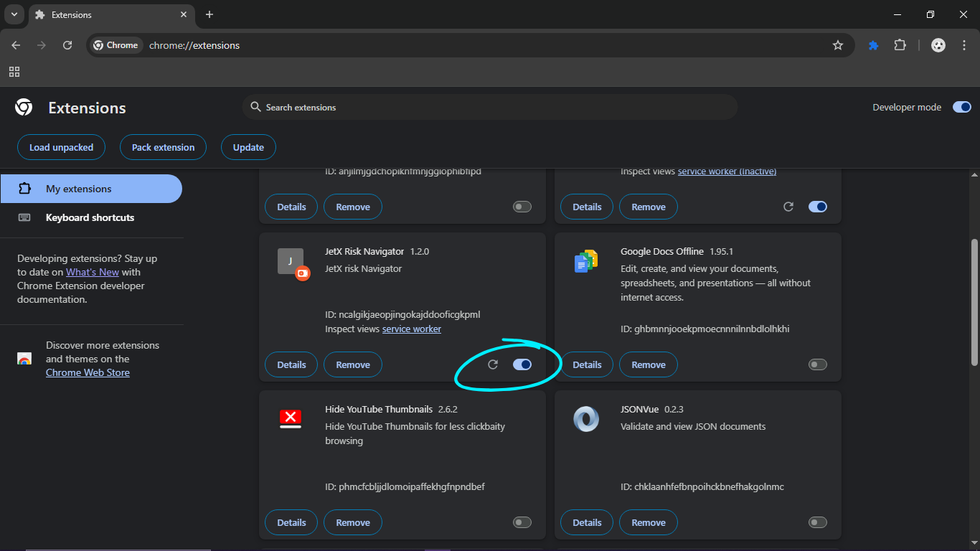Click the Load unpacked button
The width and height of the screenshot is (980, 551).
click(x=61, y=147)
